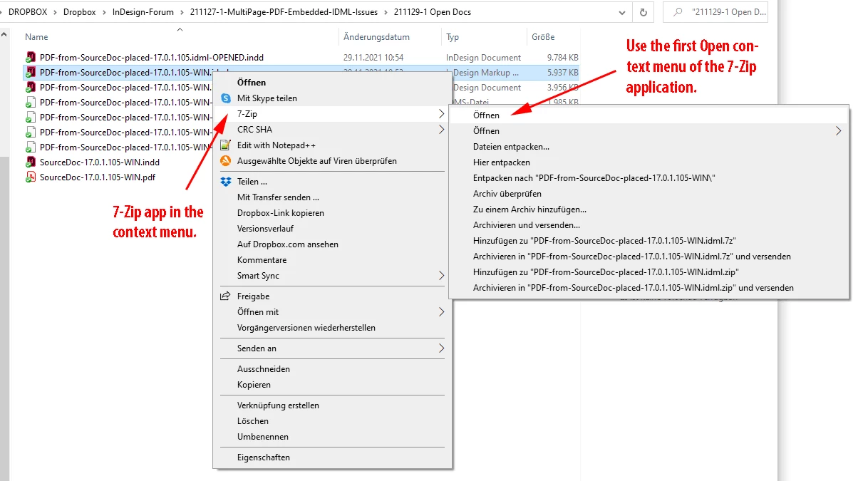This screenshot has width=868, height=481.
Task: Expand the Senden an submenu arrow
Action: (442, 348)
